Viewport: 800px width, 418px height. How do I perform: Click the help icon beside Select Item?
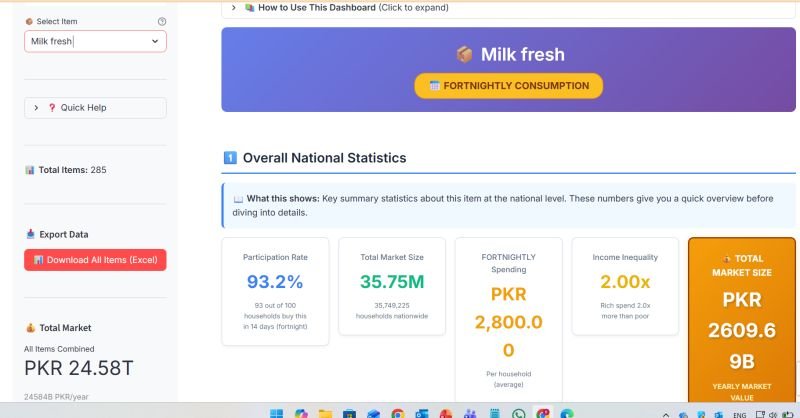click(x=162, y=21)
